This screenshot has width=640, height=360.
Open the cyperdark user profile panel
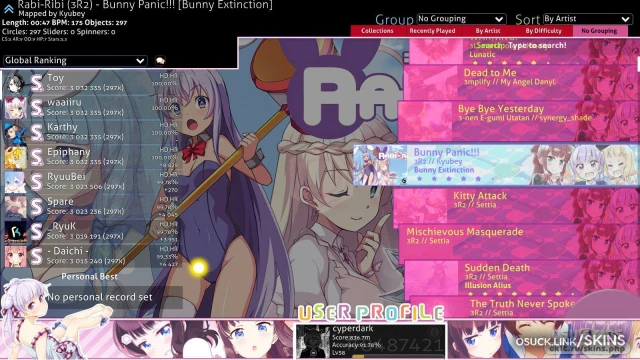point(370,341)
